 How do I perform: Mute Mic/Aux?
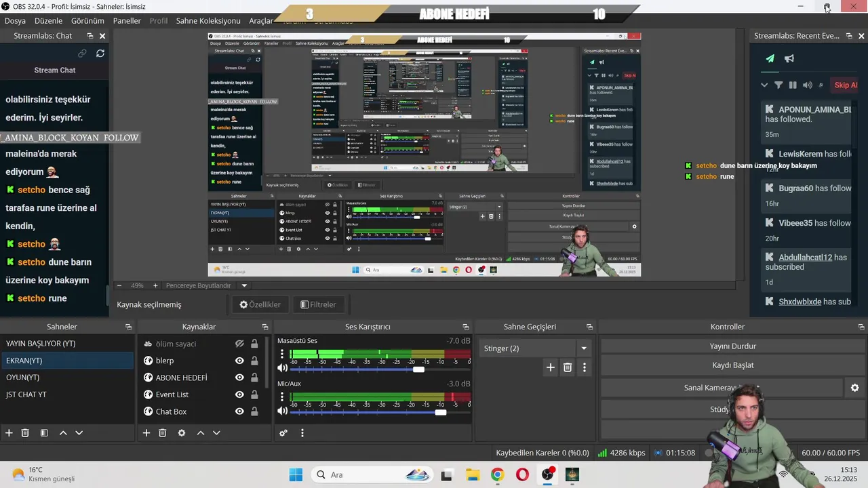283,411
